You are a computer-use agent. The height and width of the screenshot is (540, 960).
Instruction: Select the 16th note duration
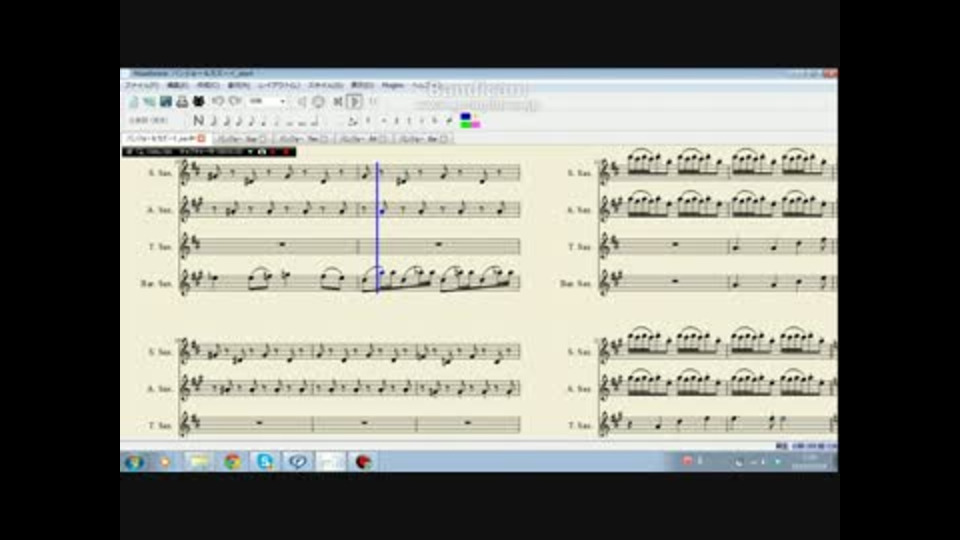coord(239,121)
